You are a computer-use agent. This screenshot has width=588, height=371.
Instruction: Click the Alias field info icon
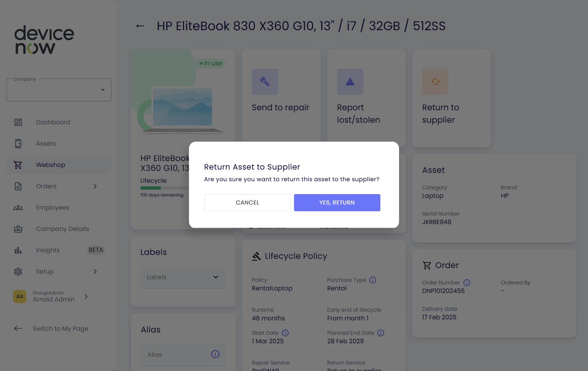215,354
